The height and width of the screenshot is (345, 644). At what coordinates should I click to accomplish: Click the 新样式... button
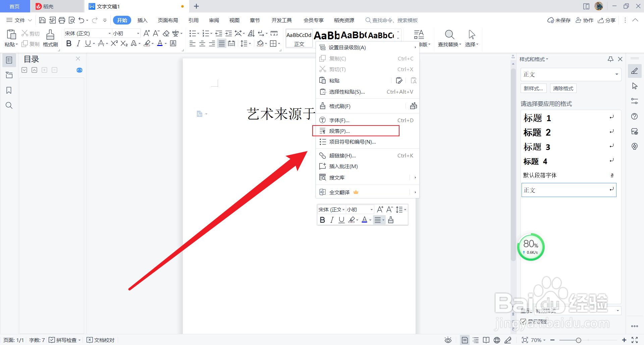pos(533,88)
